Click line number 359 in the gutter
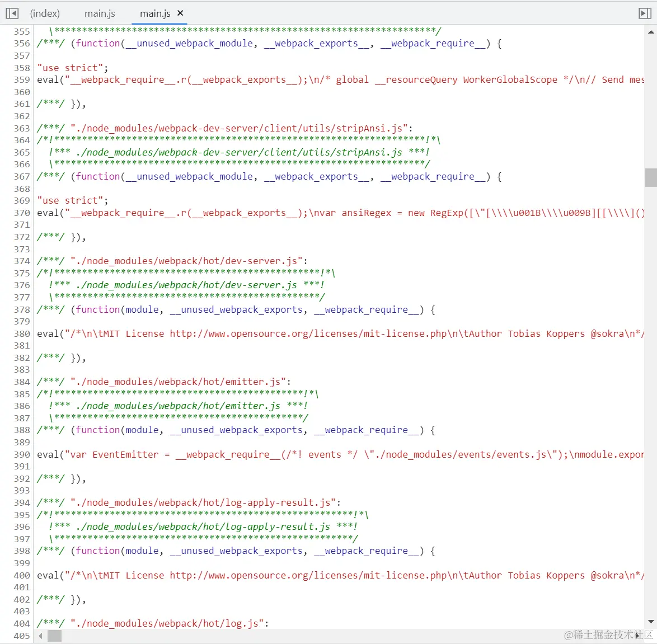 pos(22,80)
